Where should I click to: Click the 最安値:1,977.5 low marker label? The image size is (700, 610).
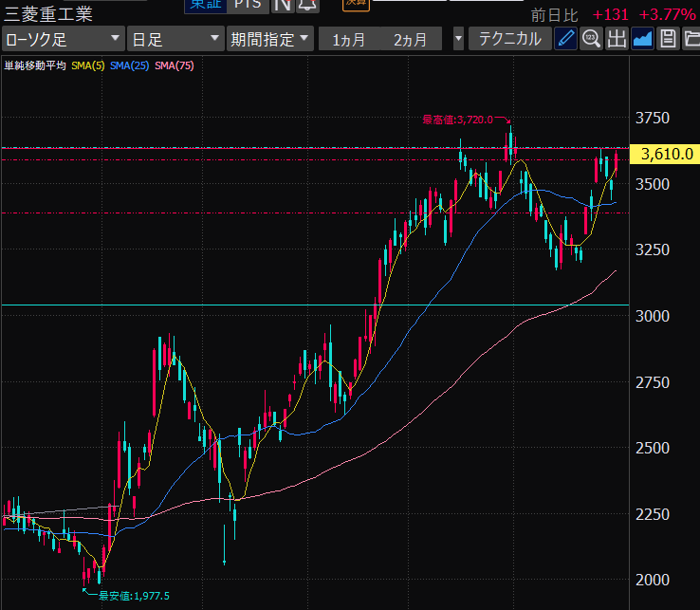pos(134,596)
